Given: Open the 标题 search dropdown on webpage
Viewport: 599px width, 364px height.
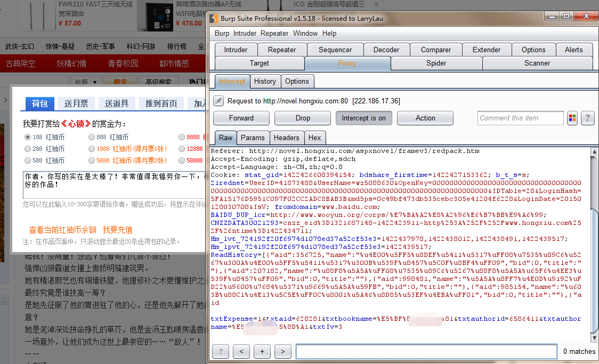Looking at the screenshot, I should coord(86,82).
